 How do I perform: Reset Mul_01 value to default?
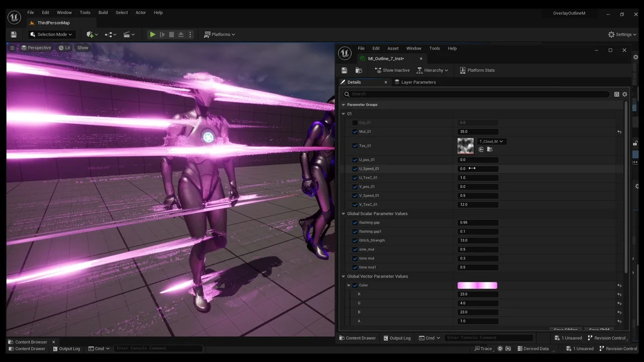(x=619, y=132)
